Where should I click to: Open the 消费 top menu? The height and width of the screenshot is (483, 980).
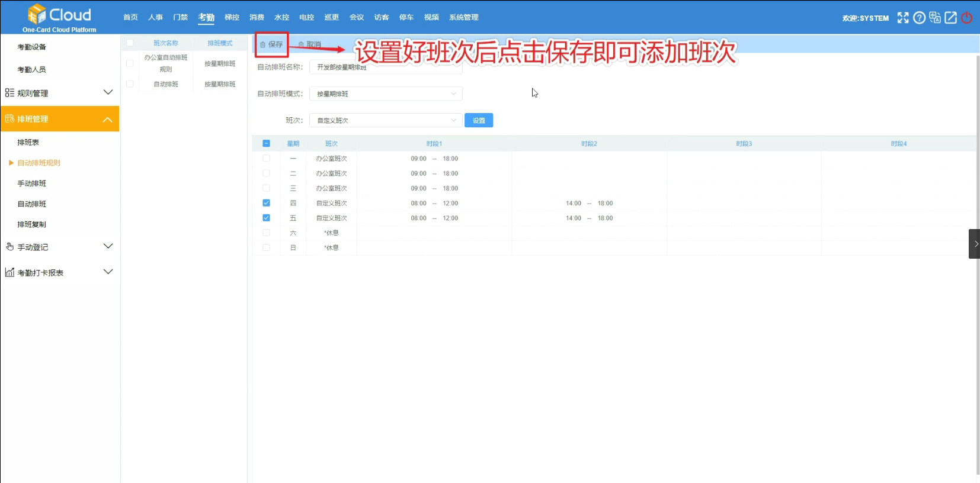(x=257, y=17)
